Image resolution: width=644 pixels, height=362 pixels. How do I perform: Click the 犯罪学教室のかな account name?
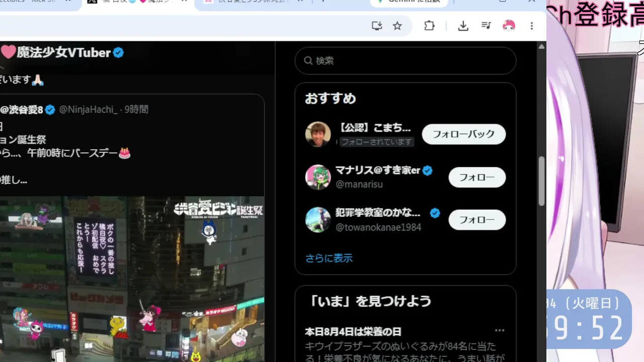click(x=378, y=213)
